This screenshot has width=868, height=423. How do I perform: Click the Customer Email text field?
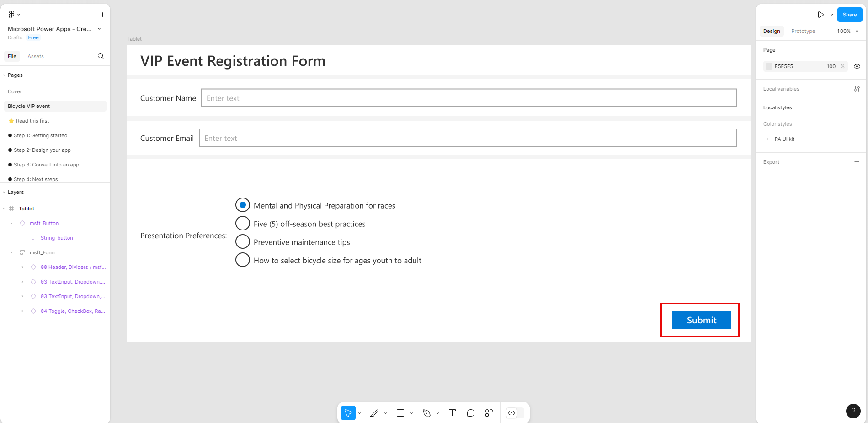[468, 138]
